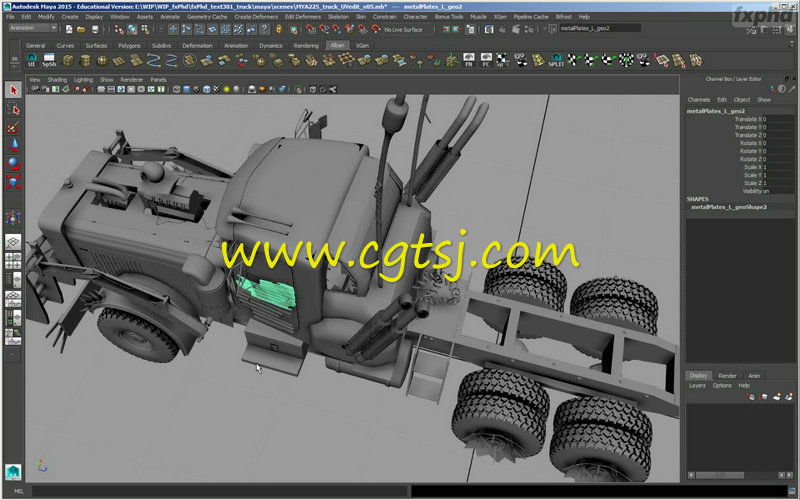Create a polygon sphere from shelf
This screenshot has width=800, height=500.
coord(103,60)
